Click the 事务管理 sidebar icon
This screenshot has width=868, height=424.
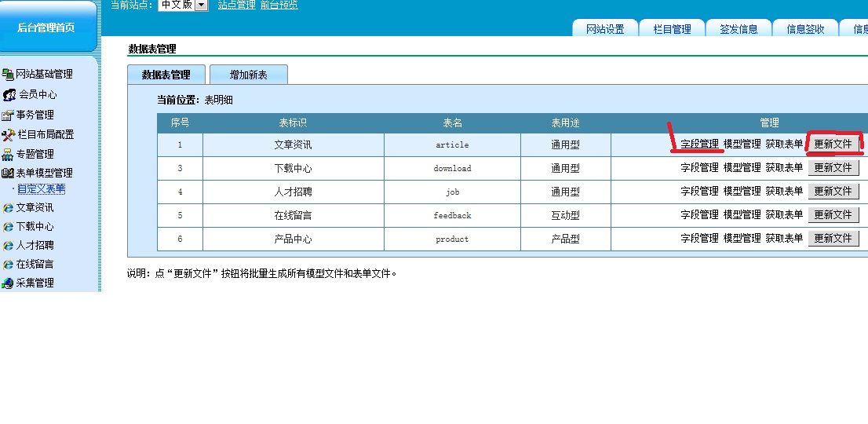click(9, 115)
